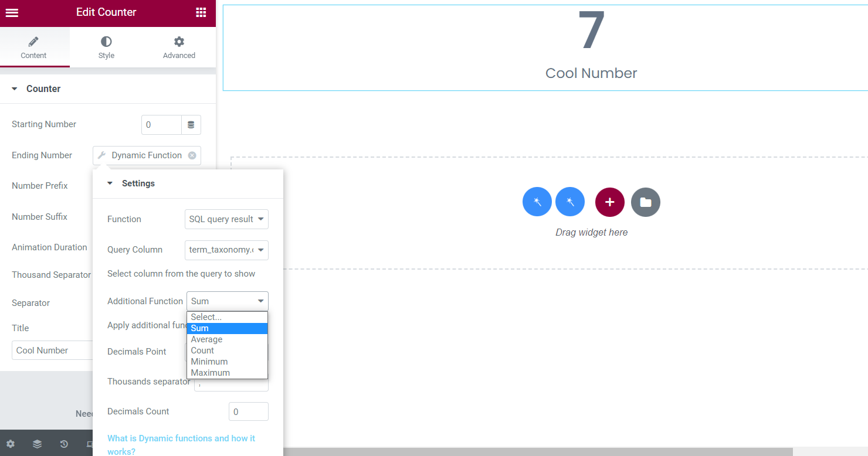Screen dimensions: 868x456
Task: Click the wrench icon in Ending Number field
Action: [x=101, y=155]
